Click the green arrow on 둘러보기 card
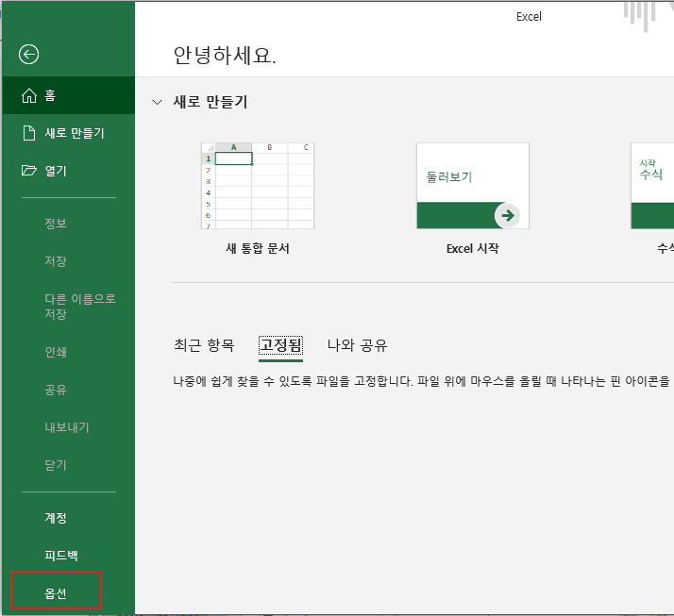The height and width of the screenshot is (616, 674). [x=508, y=215]
